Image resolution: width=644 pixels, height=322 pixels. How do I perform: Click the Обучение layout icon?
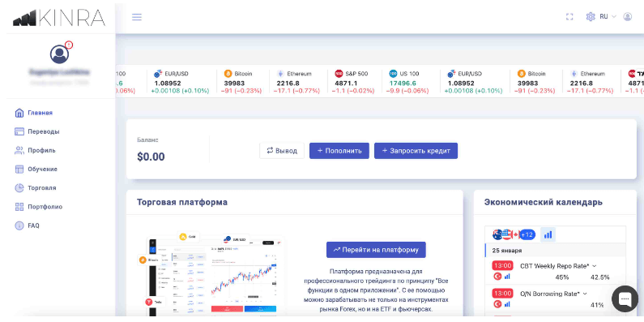pyautogui.click(x=19, y=169)
